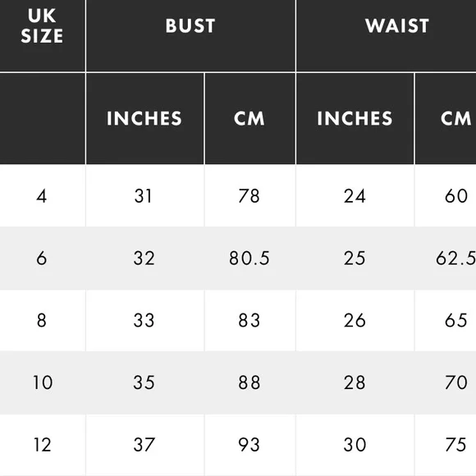Select the INCHES subheader under BUST

coord(144,119)
